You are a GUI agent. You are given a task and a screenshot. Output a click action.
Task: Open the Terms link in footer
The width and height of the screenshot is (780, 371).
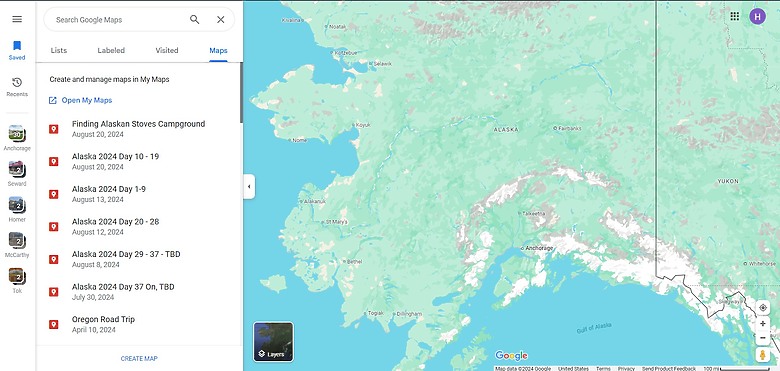point(603,369)
